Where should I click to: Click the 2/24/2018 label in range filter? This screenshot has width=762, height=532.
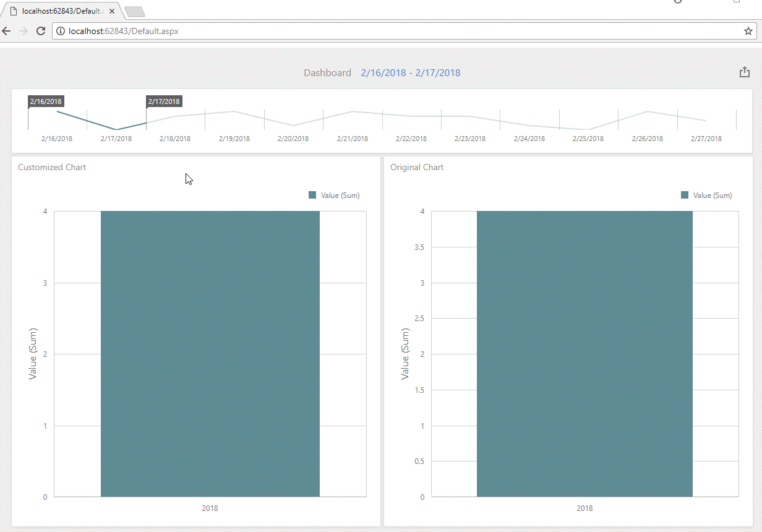point(529,139)
